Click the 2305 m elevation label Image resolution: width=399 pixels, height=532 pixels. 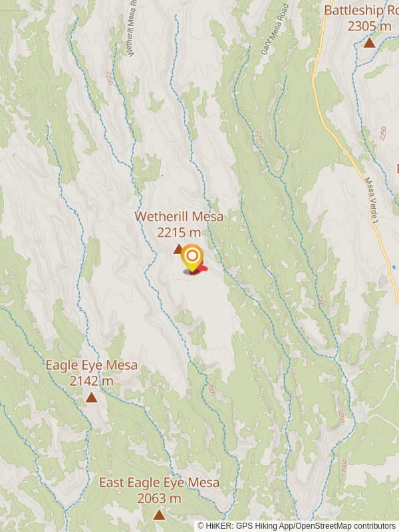tap(369, 26)
